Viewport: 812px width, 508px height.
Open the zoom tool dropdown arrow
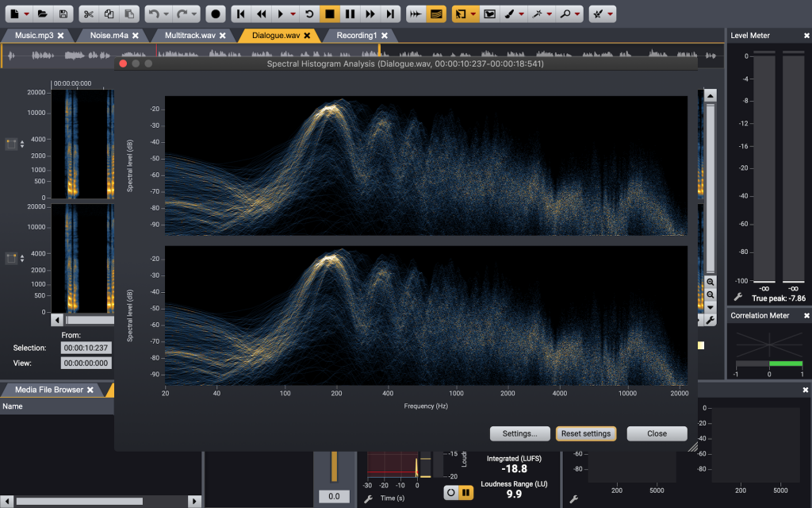point(576,14)
